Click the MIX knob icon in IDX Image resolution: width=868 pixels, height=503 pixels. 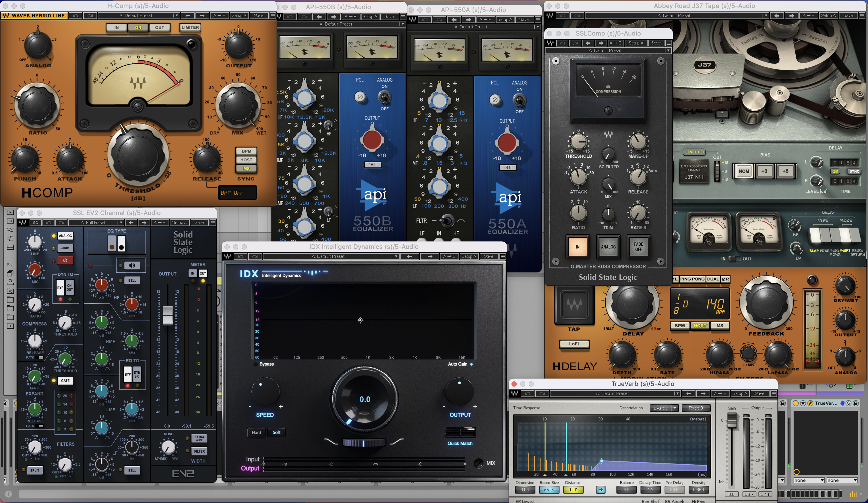coord(478,463)
